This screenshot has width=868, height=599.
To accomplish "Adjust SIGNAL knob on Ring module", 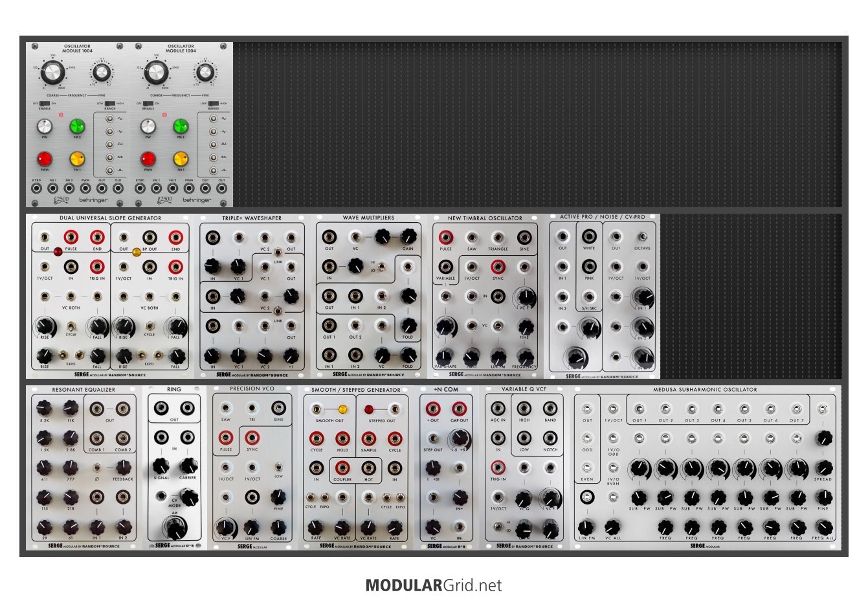I will (161, 466).
